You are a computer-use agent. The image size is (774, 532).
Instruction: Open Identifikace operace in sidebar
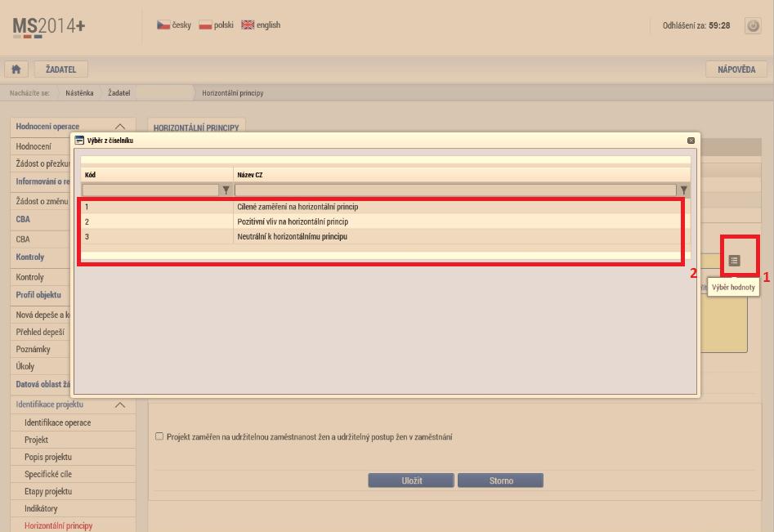click(58, 422)
